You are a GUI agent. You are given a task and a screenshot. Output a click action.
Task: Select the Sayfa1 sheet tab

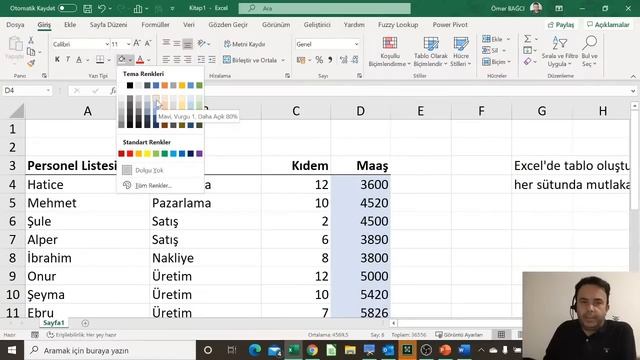pos(54,322)
